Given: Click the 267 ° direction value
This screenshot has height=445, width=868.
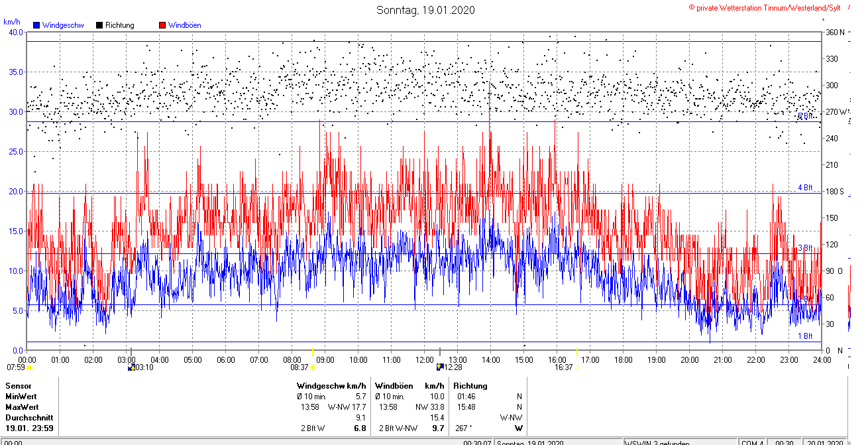Looking at the screenshot, I should click(x=464, y=428).
